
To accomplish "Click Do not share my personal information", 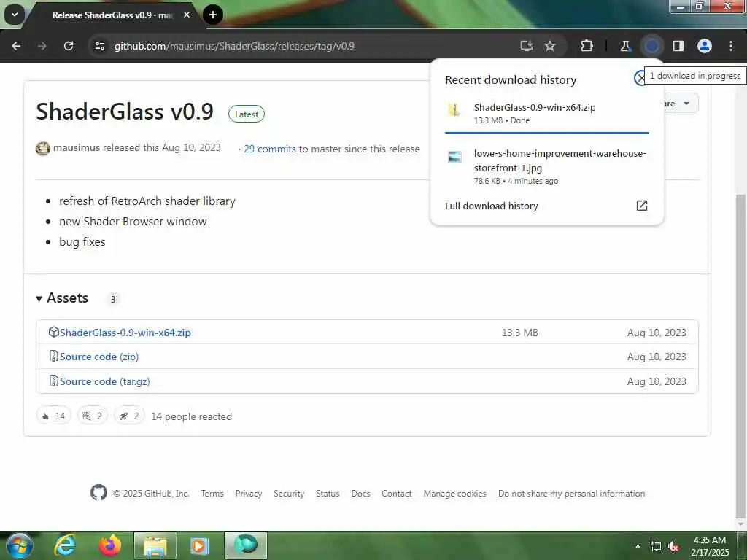I will tap(571, 494).
